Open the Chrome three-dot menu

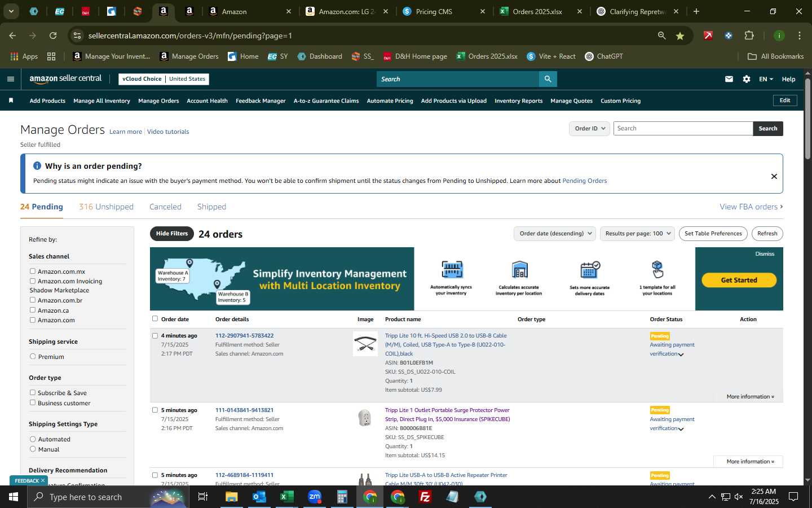(800, 36)
